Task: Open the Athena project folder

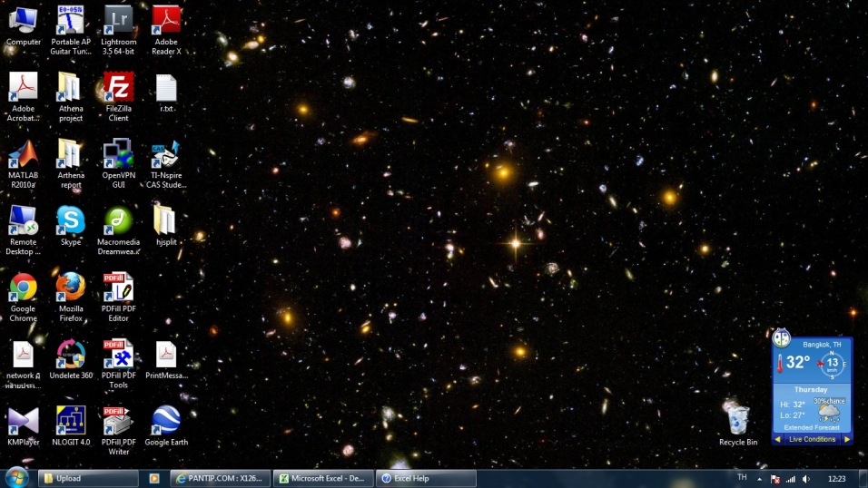Action: [71, 97]
